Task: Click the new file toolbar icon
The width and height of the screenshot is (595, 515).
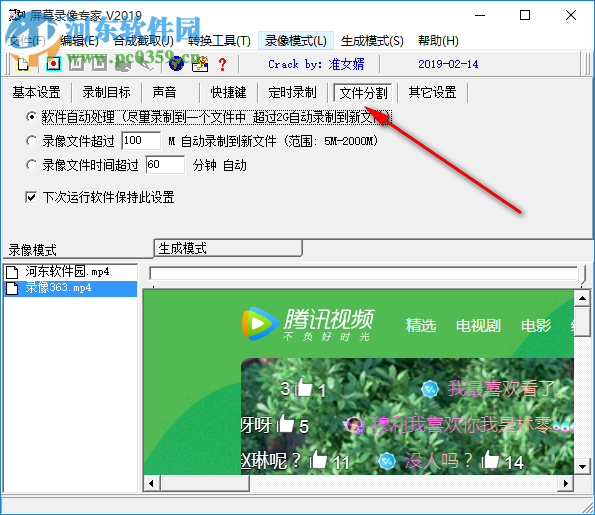Action: (23, 64)
